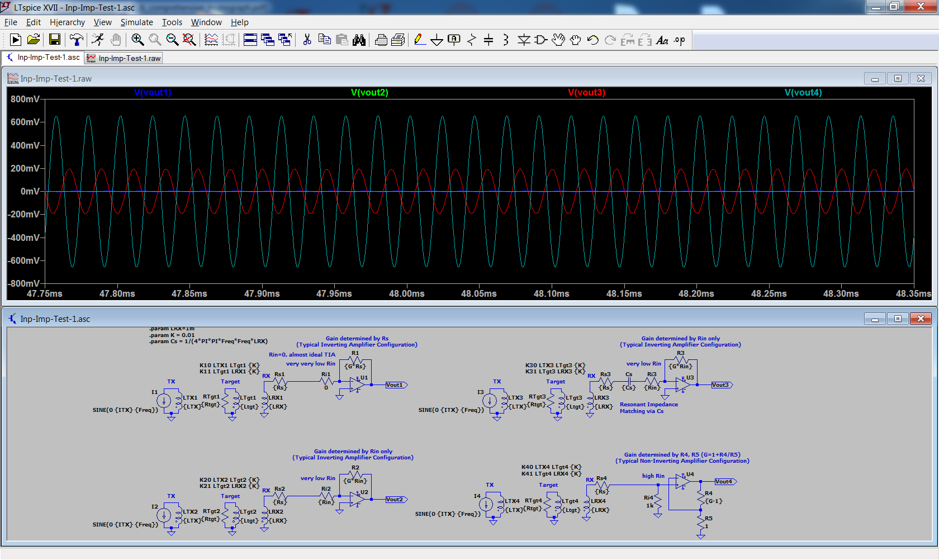Image resolution: width=939 pixels, height=560 pixels.
Task: Place a Diode component
Action: tap(524, 40)
